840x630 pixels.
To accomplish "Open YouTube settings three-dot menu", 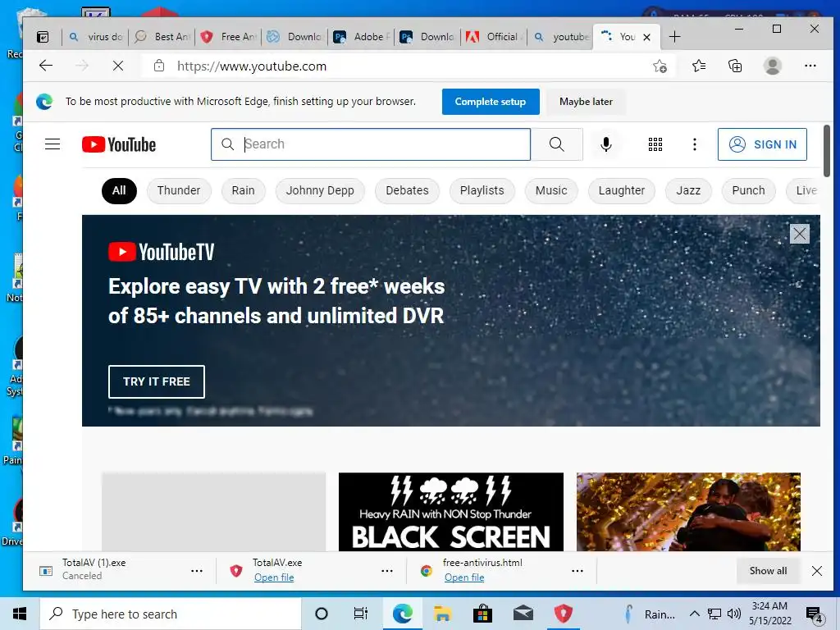I will coord(694,144).
